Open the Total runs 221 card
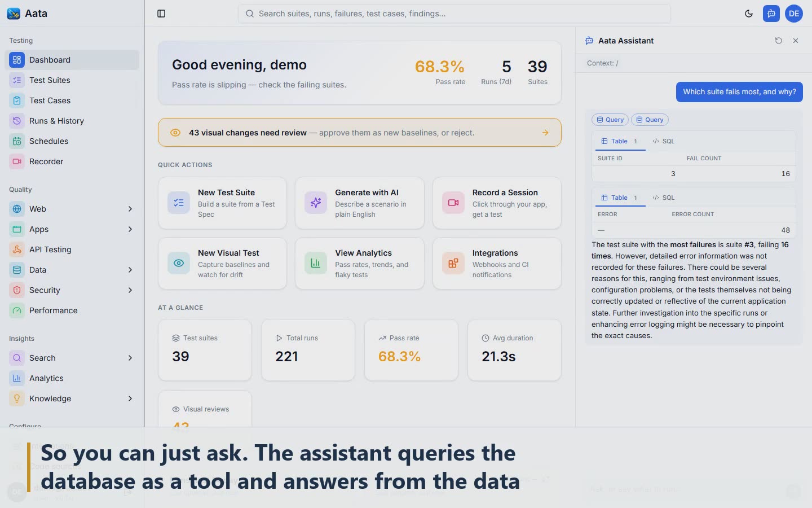The height and width of the screenshot is (508, 812). (308, 350)
